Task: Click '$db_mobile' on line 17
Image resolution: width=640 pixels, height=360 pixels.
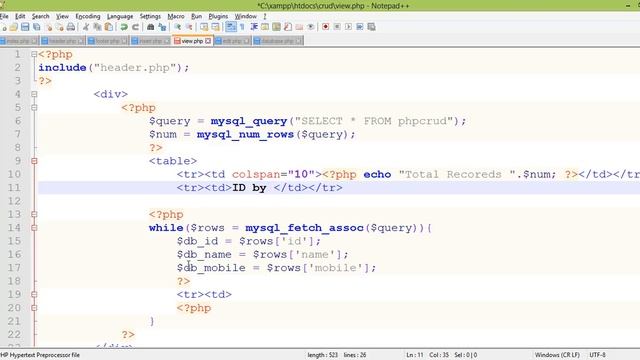Action: [x=211, y=268]
